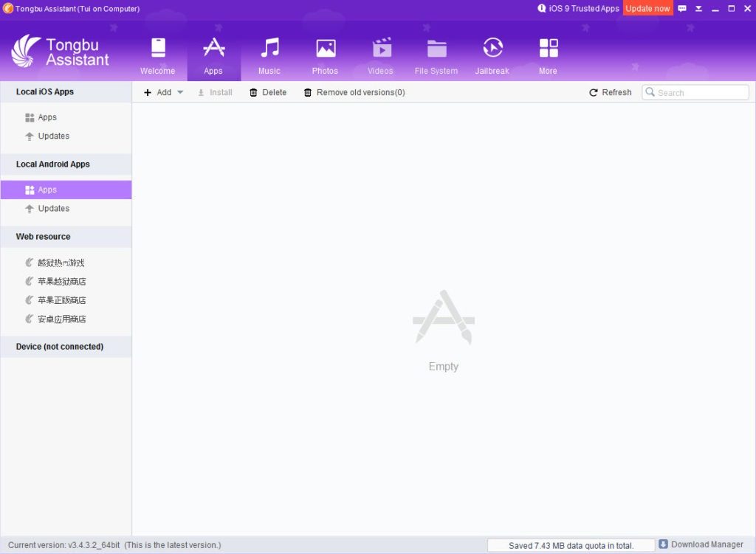Click the icon beside 苹果正版商店
756x554 pixels.
tap(29, 299)
